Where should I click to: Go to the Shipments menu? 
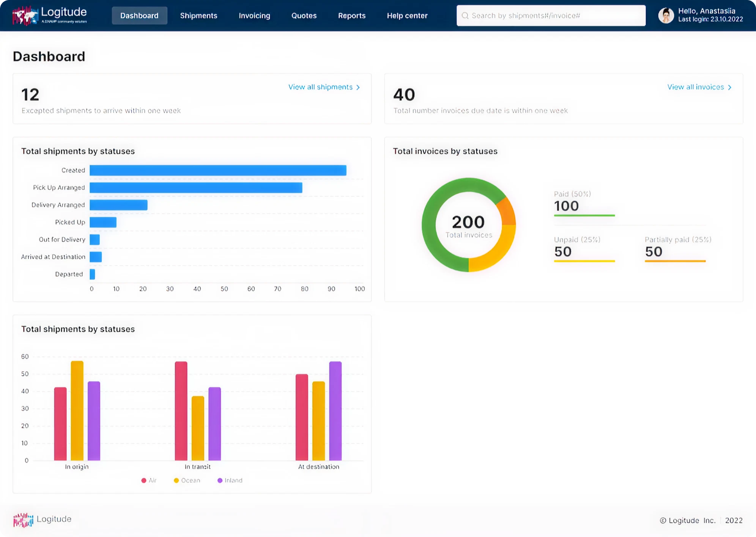(198, 16)
